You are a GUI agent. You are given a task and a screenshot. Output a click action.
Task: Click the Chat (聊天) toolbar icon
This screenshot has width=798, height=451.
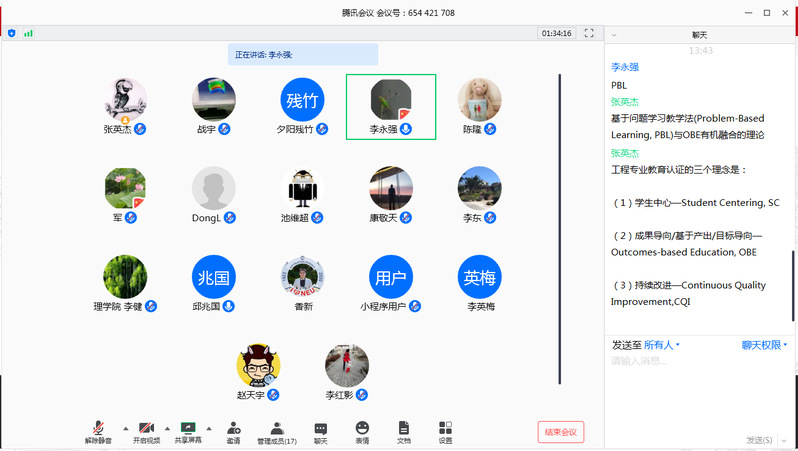click(x=320, y=431)
